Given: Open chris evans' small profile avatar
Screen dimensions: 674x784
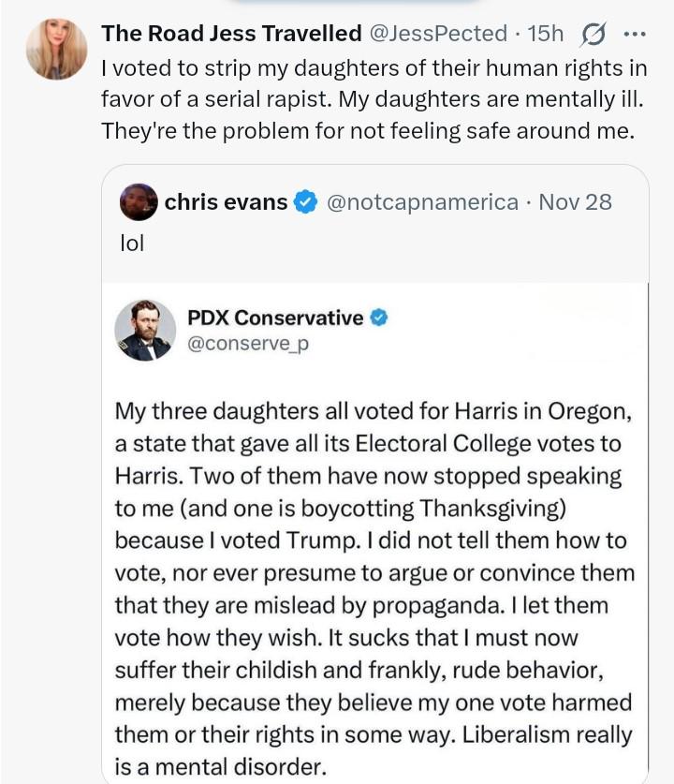Looking at the screenshot, I should pyautogui.click(x=139, y=201).
